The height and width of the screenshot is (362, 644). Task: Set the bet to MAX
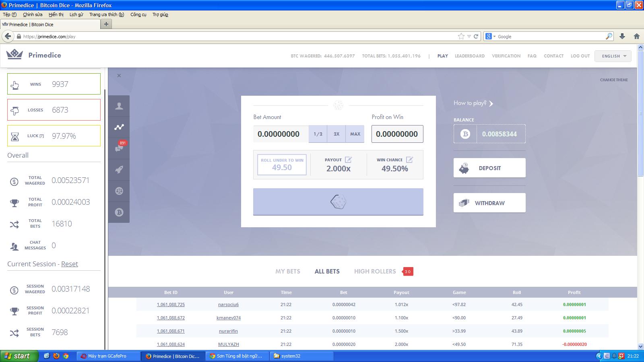(x=355, y=134)
